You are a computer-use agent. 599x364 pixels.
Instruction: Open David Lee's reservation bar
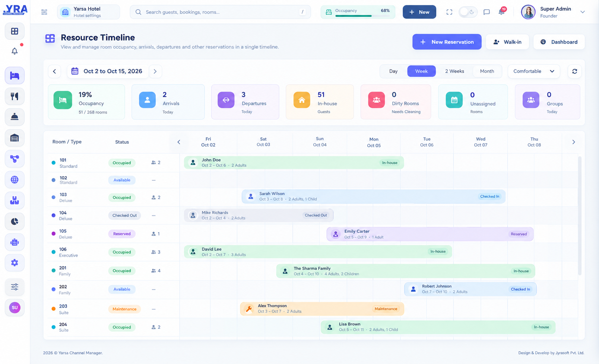(x=318, y=252)
